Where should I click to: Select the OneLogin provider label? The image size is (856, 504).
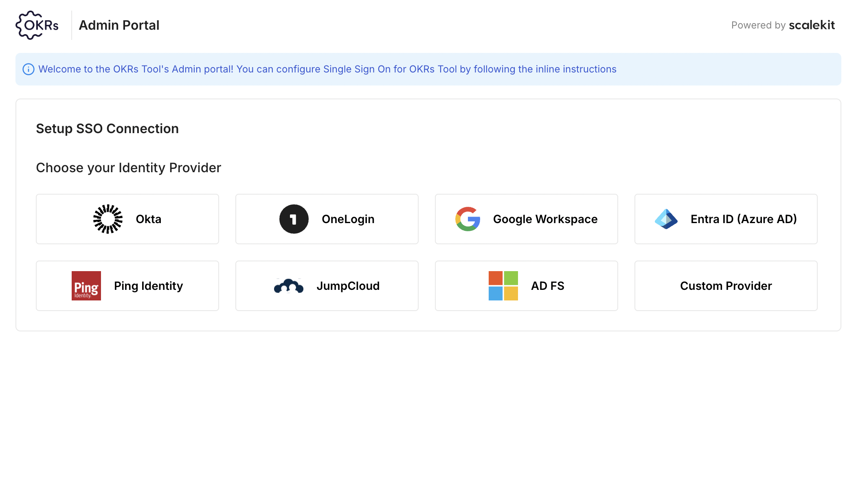tap(348, 219)
